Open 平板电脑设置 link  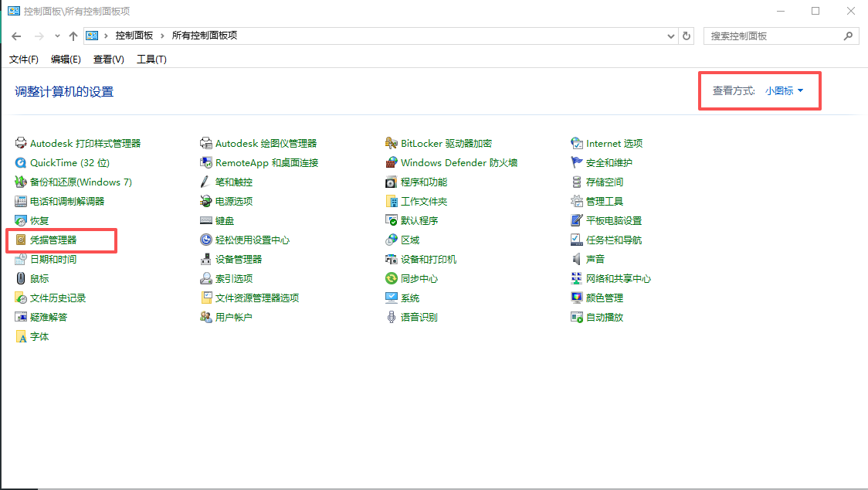click(614, 220)
